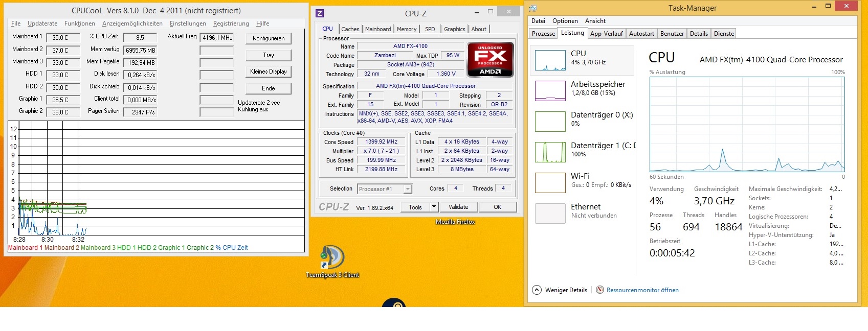This screenshot has height=331, width=868.
Task: Switch to the Task-Manager Details tab
Action: pos(699,34)
